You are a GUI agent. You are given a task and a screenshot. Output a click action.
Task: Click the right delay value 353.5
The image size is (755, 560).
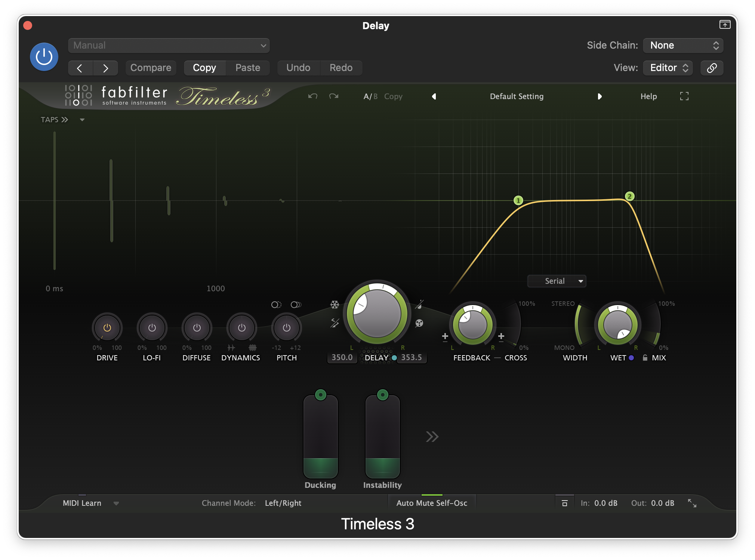[412, 357]
